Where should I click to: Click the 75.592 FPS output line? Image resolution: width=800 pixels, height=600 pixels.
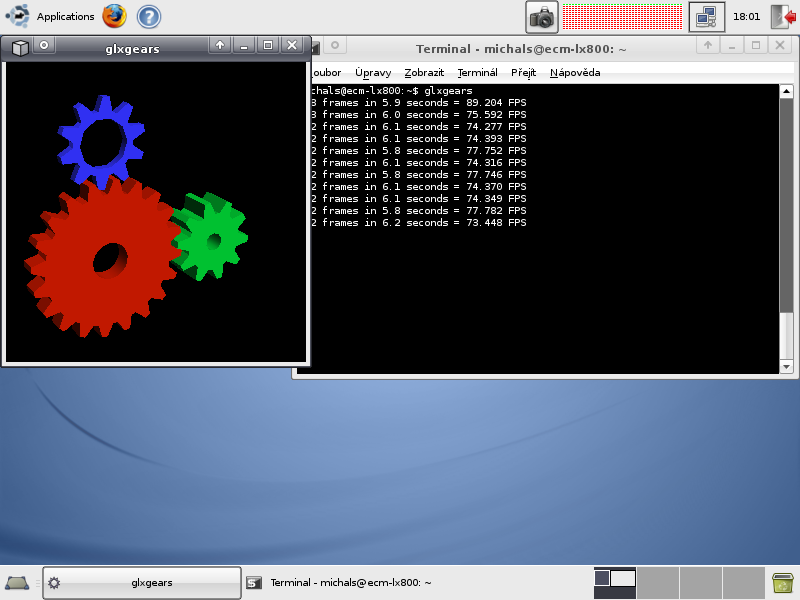coord(418,115)
